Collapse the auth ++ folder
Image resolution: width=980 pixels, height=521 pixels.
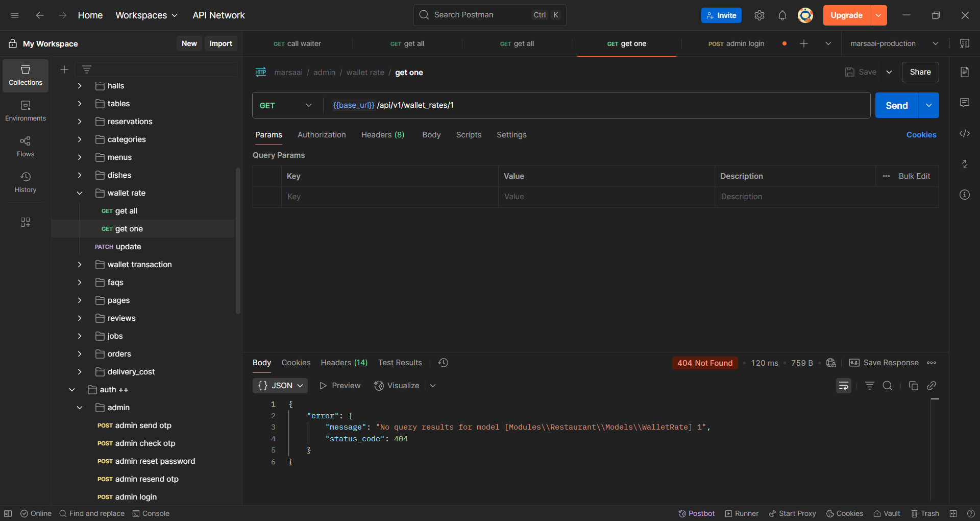tap(72, 390)
